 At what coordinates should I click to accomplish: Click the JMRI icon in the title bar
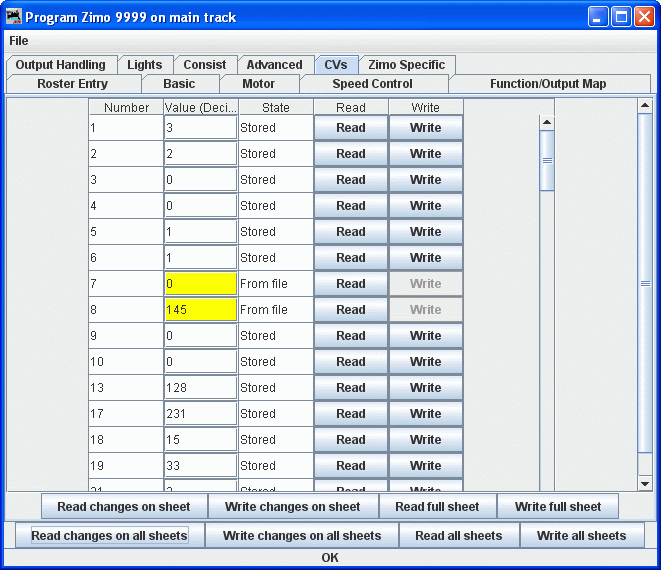(x=14, y=17)
